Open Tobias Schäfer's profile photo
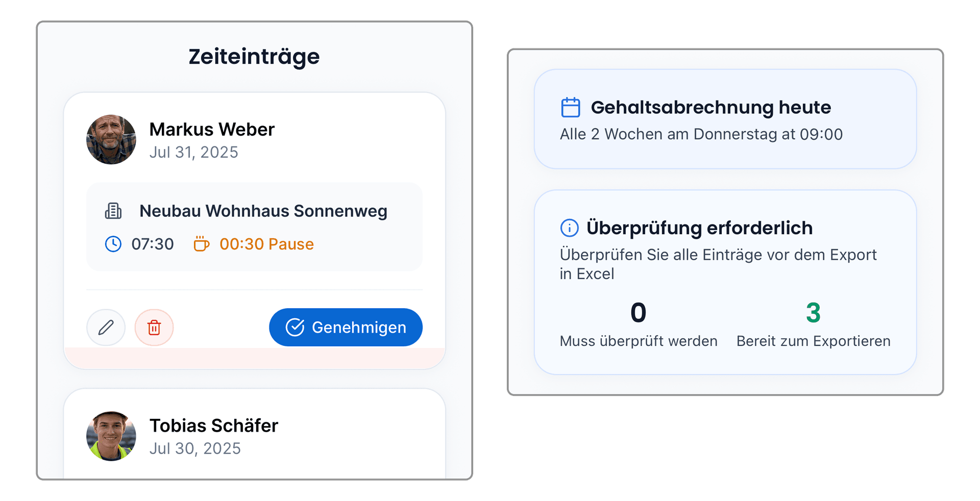 pyautogui.click(x=112, y=435)
